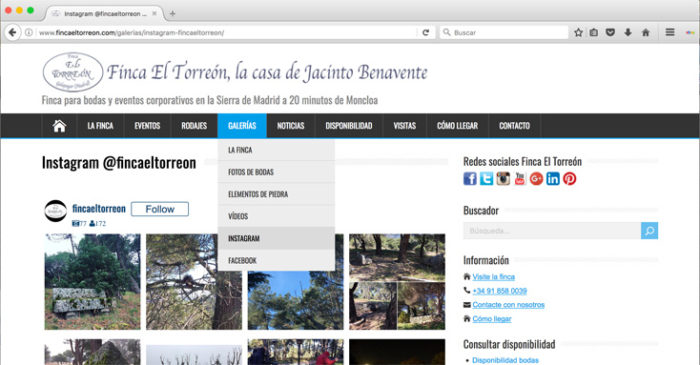Click the home icon in the site navigation
The width and height of the screenshot is (700, 365).
59,126
